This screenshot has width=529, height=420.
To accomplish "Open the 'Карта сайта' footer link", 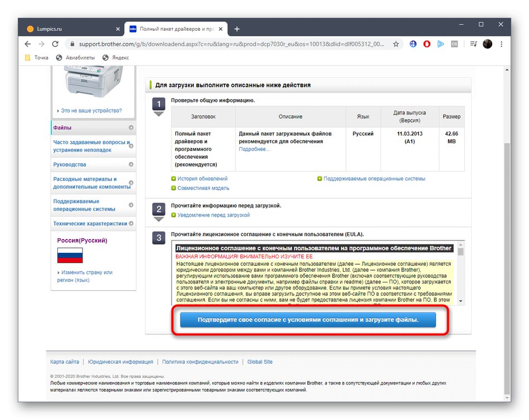I will point(65,362).
